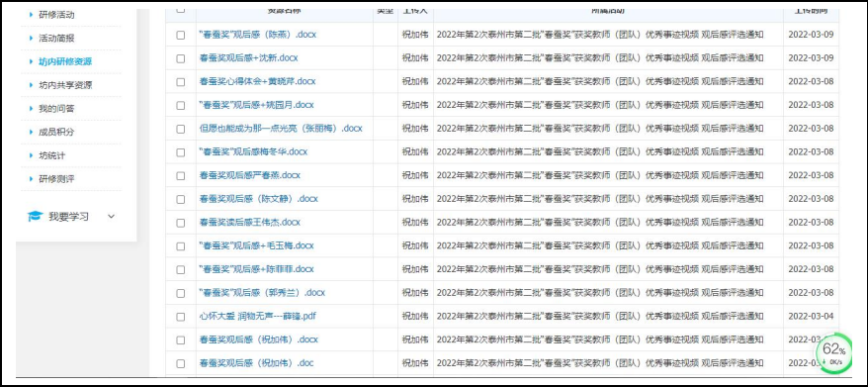This screenshot has height=387, width=868.
Task: Tick checkbox for 春蚕奖读后感王伟杰.docx
Action: [x=181, y=223]
